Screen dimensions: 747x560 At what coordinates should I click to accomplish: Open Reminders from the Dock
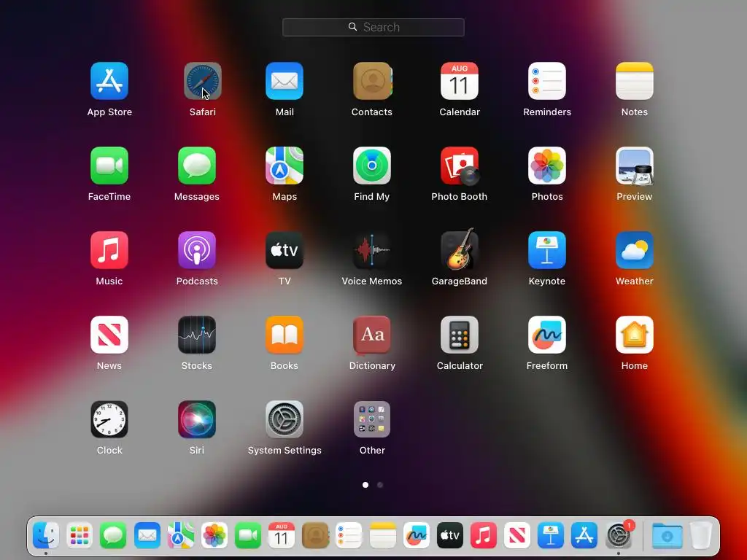click(349, 536)
